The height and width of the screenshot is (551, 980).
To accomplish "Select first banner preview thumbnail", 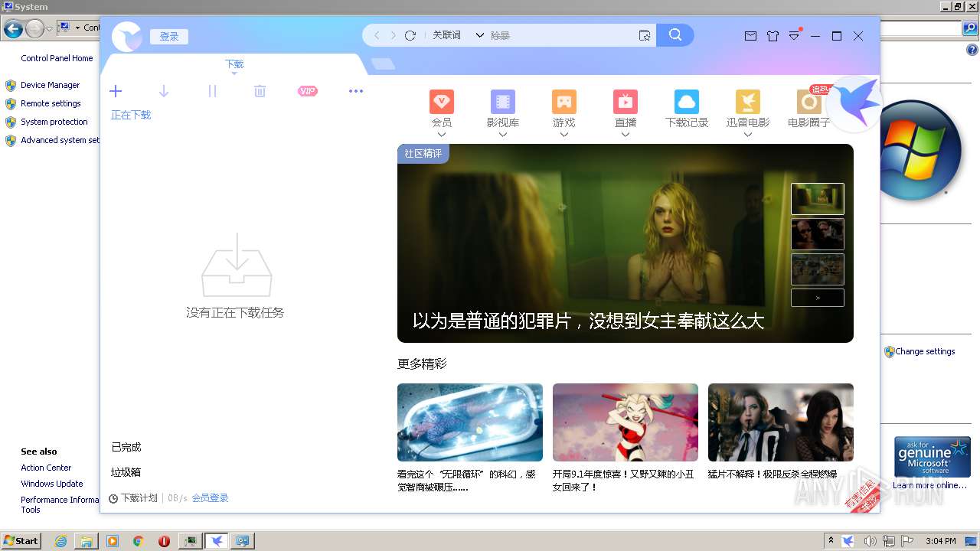I will (818, 199).
